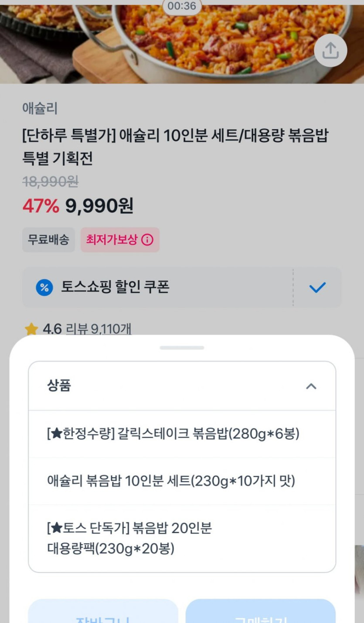The height and width of the screenshot is (623, 364).
Task: Tap the yellow star rating icon
Action: [31, 329]
